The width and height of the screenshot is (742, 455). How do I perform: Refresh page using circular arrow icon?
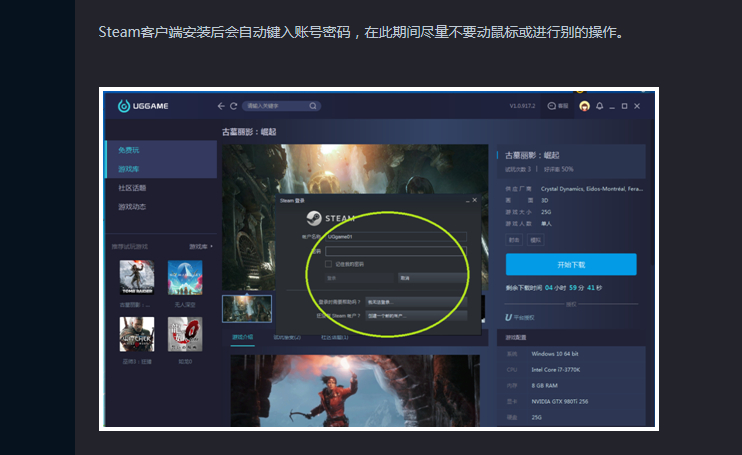[233, 106]
